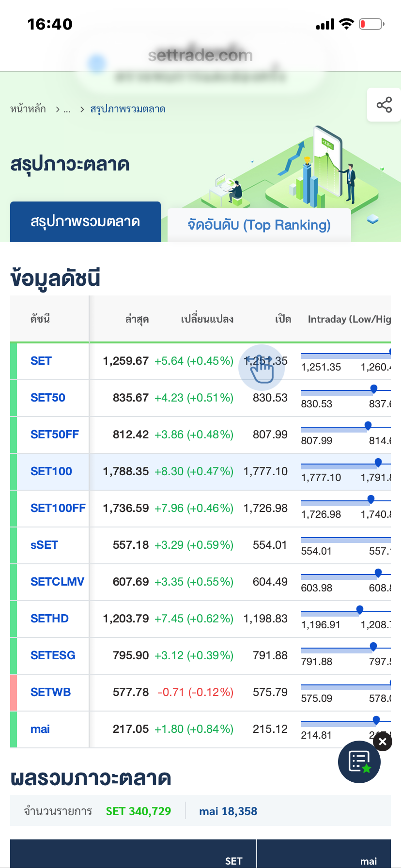Screen dimensions: 401x868
Task: Open the SET index link
Action: pyautogui.click(x=41, y=361)
